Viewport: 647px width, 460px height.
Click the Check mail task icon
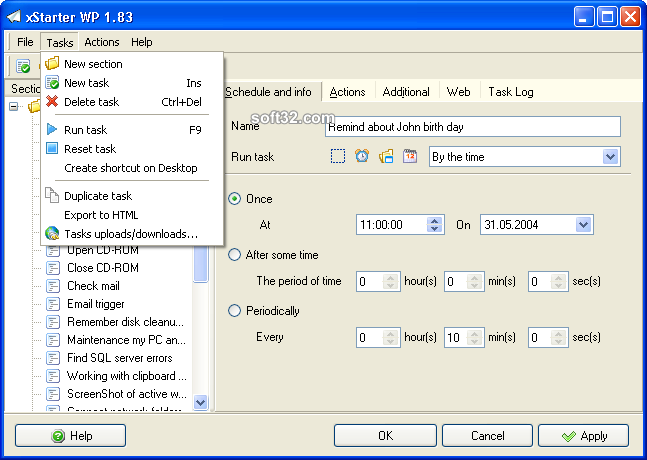tap(53, 286)
